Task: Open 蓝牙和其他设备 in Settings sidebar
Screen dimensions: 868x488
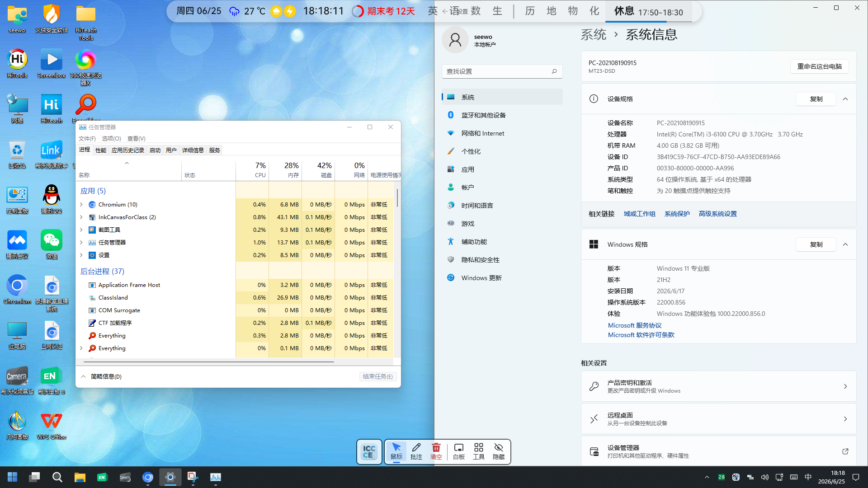Action: pyautogui.click(x=502, y=115)
